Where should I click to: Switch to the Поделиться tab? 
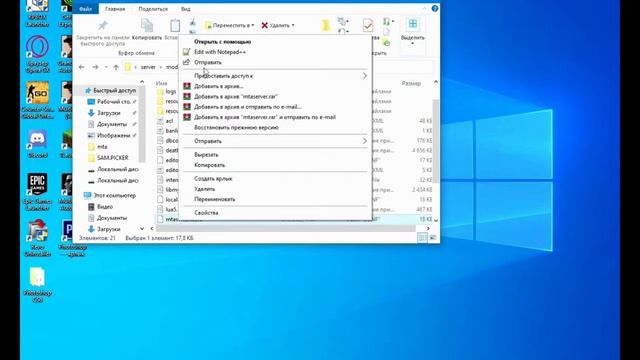pyautogui.click(x=153, y=9)
